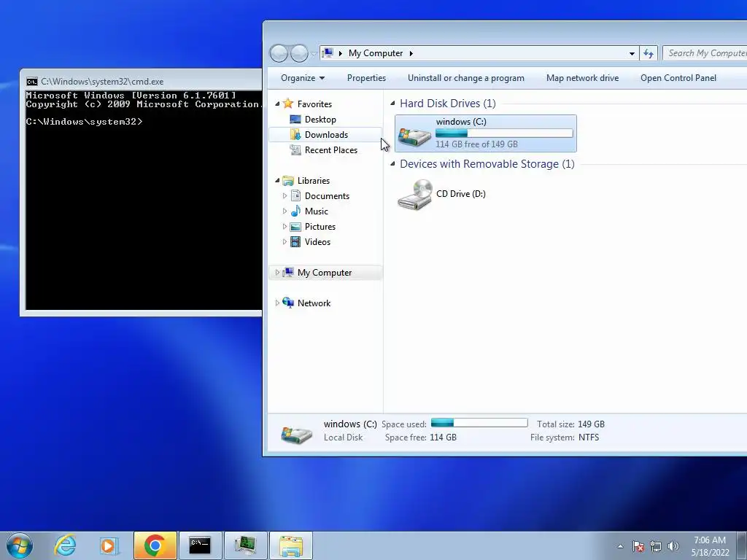Open the clock showing 7:06 AM
This screenshot has width=747, height=560.
pyautogui.click(x=710, y=546)
